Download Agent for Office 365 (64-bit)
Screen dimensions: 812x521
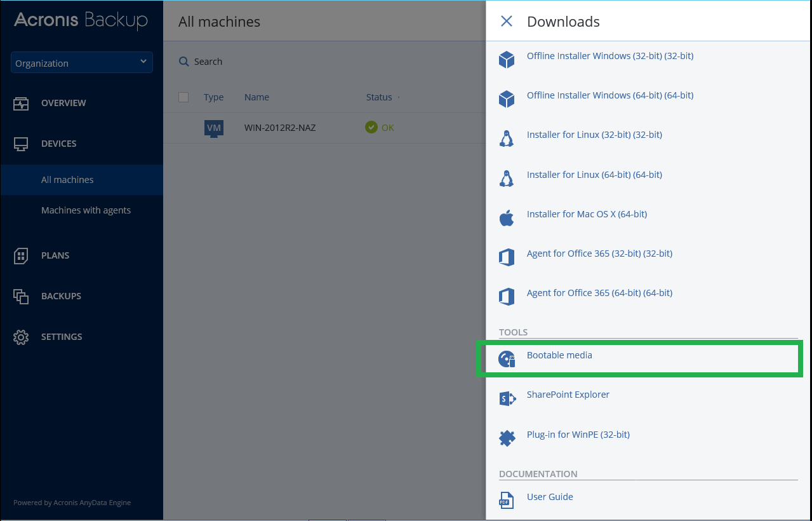[599, 293]
